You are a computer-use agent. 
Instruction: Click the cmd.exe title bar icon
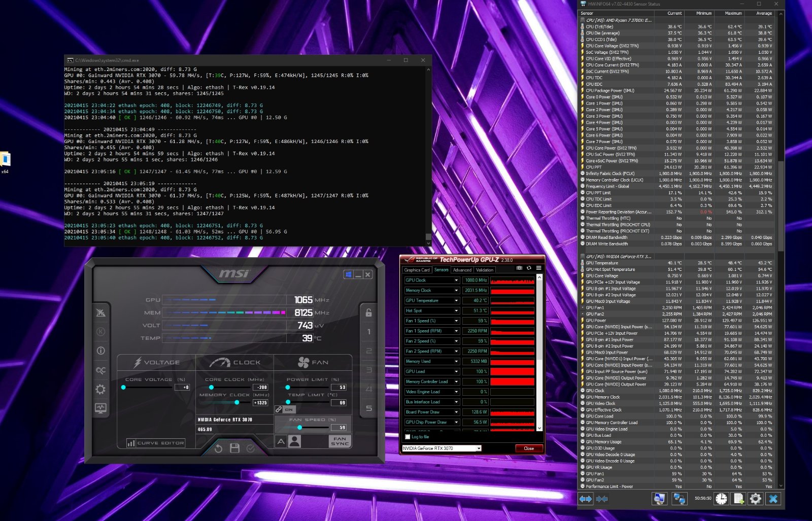coord(70,60)
